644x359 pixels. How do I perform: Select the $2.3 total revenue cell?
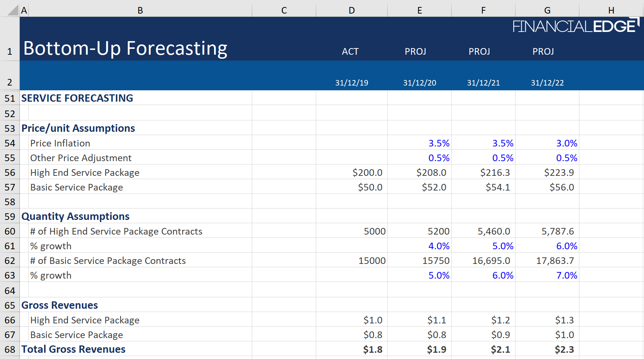(x=547, y=349)
